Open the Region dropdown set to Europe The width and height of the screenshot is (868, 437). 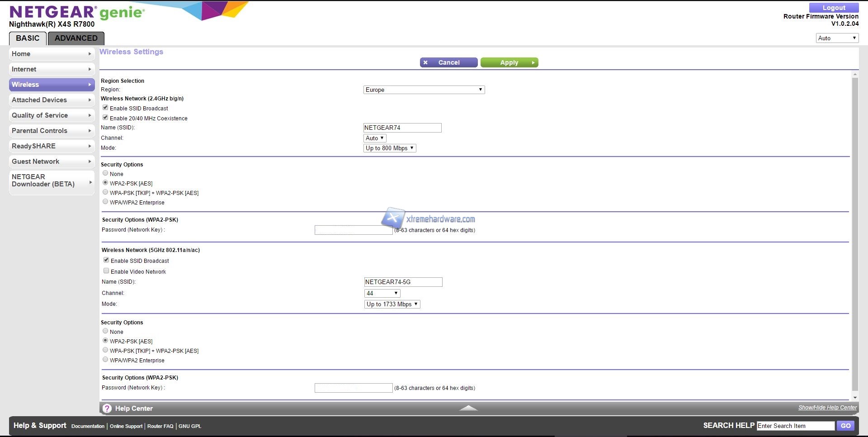(424, 90)
